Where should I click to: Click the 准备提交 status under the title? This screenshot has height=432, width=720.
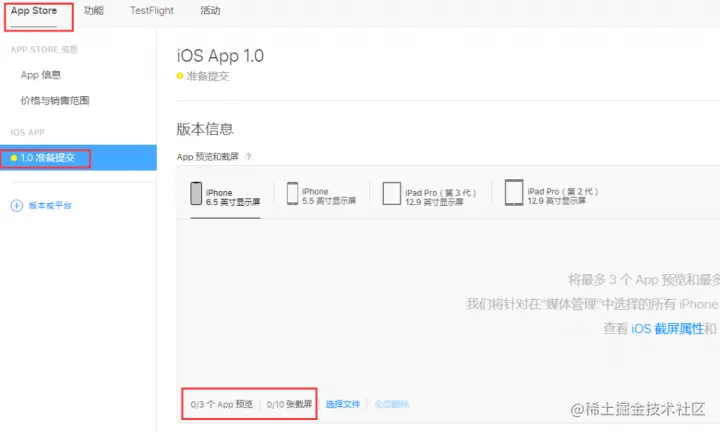click(208, 76)
